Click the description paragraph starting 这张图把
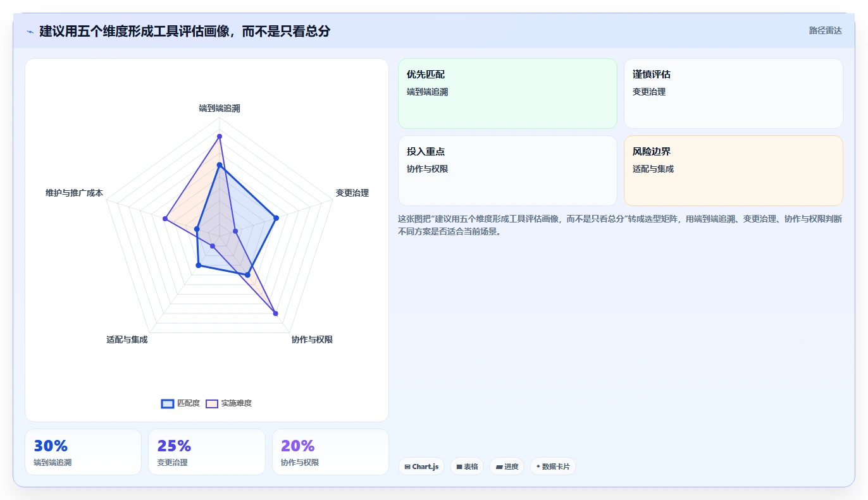Viewport: 868px width, 500px height. (x=620, y=225)
